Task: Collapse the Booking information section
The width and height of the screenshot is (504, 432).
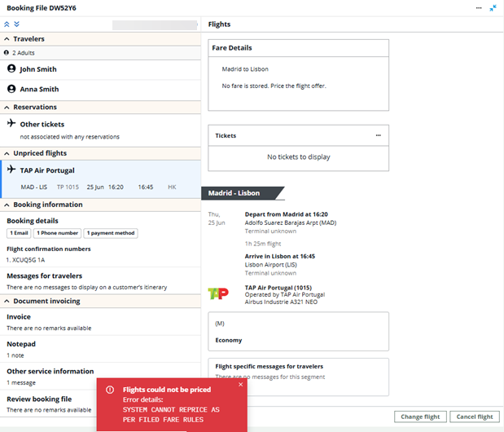Action: [x=7, y=205]
